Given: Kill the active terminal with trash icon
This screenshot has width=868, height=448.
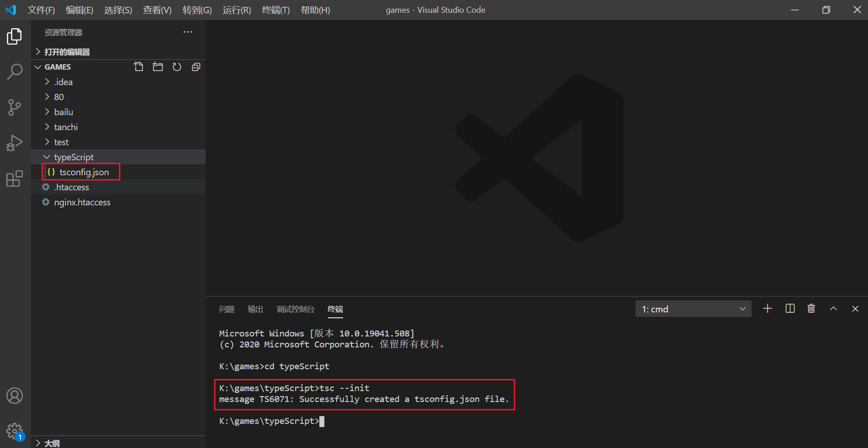Looking at the screenshot, I should (811, 309).
